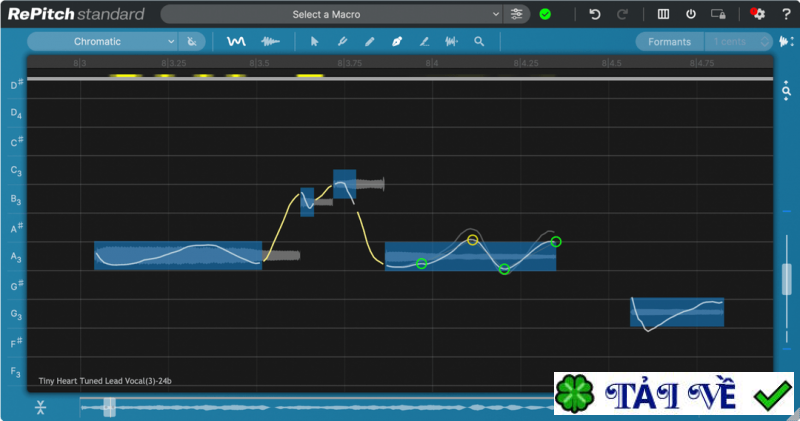Select the A3 note block with control points
800x421 pixels.
tap(470, 256)
